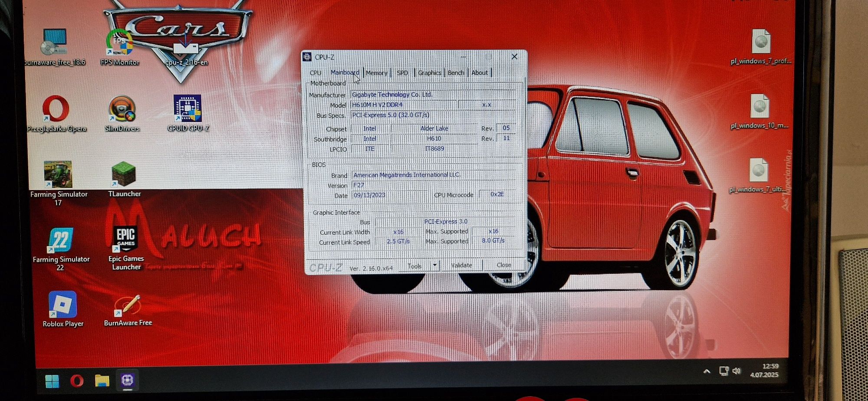Image resolution: width=868 pixels, height=401 pixels.
Task: Click the Manufacturer field Gigabyte Technology Co. Ltd.
Action: coord(433,95)
